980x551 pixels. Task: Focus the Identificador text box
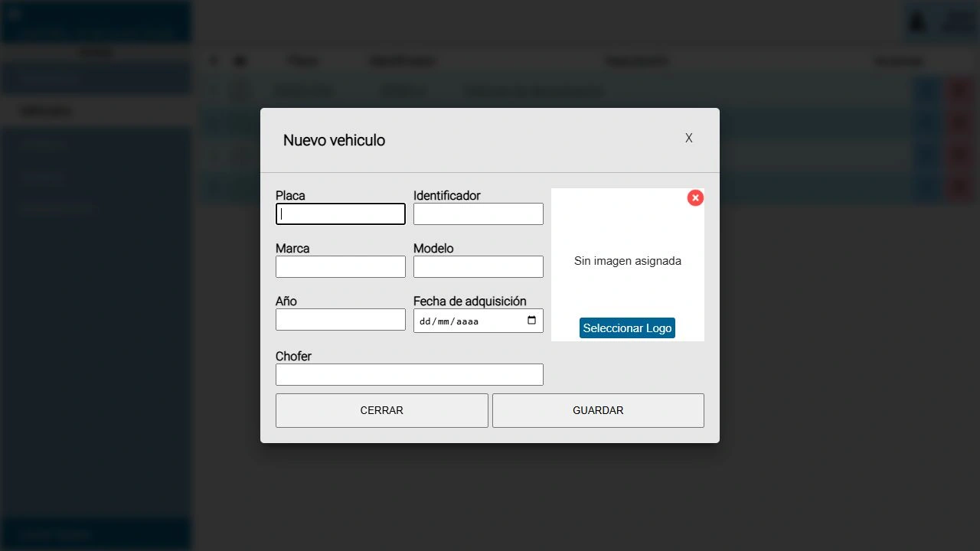[x=479, y=214]
